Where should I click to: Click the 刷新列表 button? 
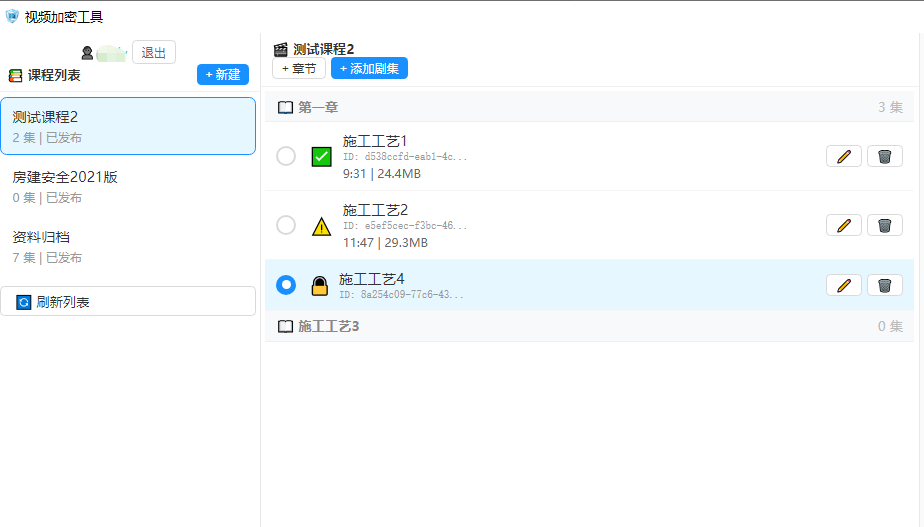pos(128,302)
